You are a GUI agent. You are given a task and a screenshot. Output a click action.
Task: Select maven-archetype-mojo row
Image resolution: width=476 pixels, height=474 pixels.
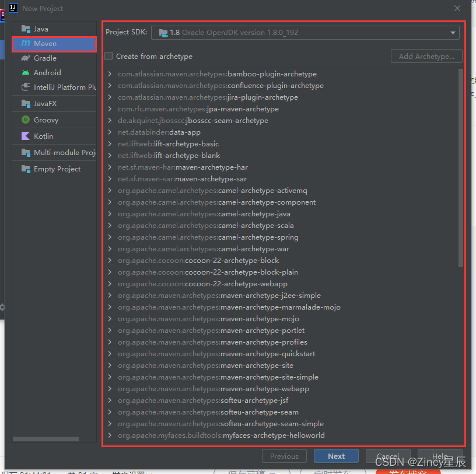tap(281, 319)
